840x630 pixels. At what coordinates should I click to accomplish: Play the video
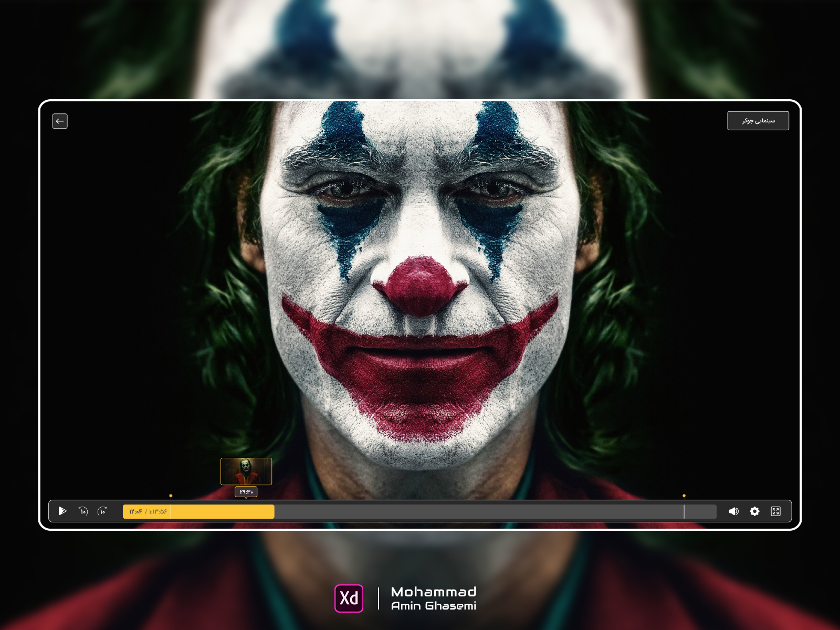click(x=62, y=511)
